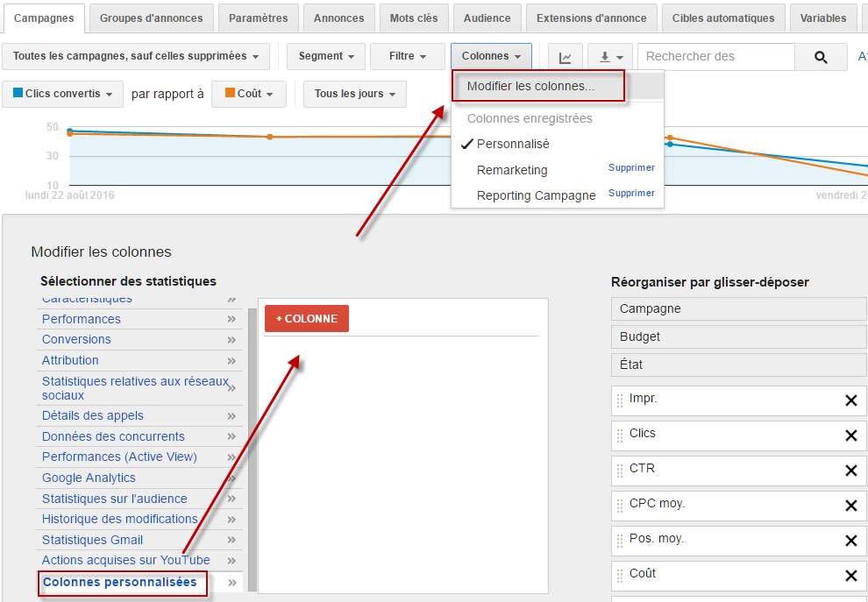Image resolution: width=868 pixels, height=602 pixels.
Task: Remove the CPC moy. column with X
Action: click(x=850, y=506)
